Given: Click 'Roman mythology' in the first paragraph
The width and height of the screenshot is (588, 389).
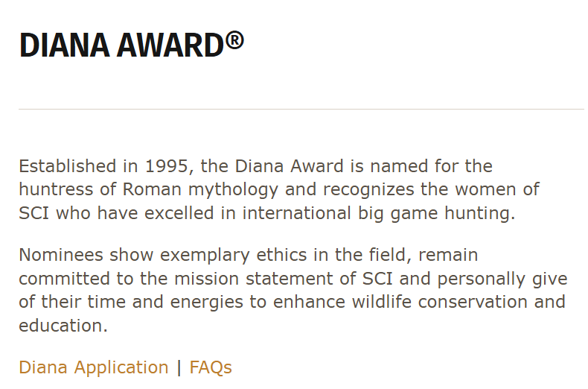Looking at the screenshot, I should coord(200,190).
